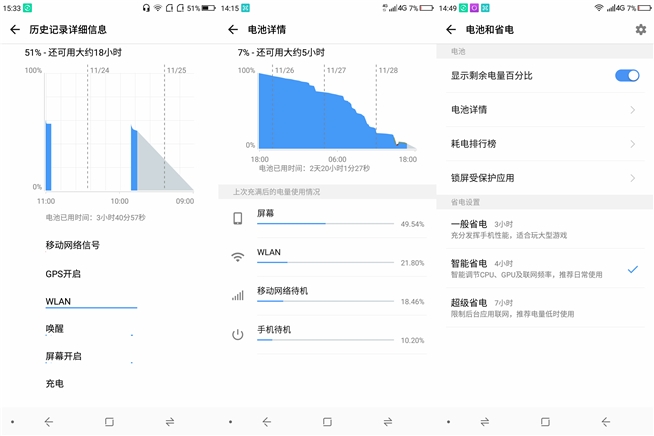Click 51% - 还可用大约18小时 text
The image size is (654, 436).
[73, 53]
